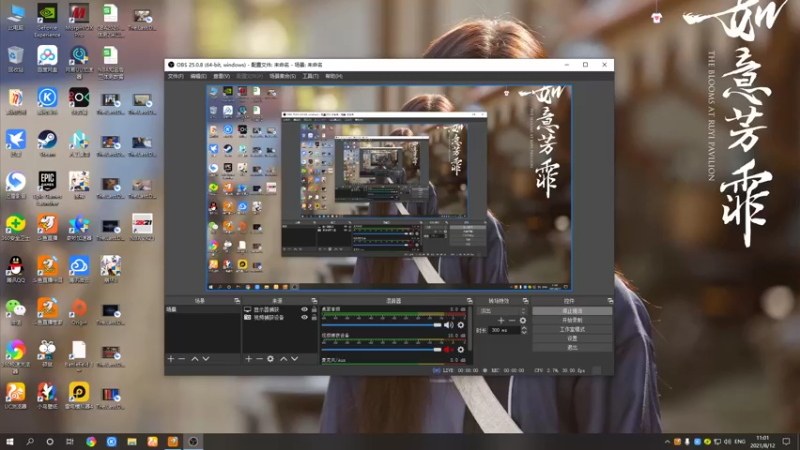Select the scene entry in the Scenes list
Screen dimensions: 800x450
pyautogui.click(x=203, y=310)
